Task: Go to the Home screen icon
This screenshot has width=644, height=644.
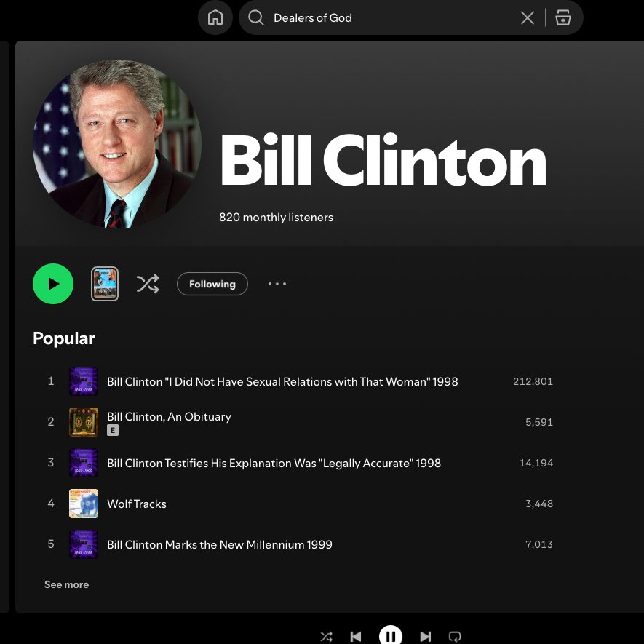Action: click(215, 17)
